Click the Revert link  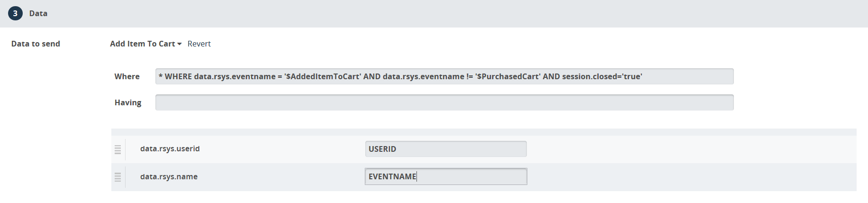click(199, 44)
